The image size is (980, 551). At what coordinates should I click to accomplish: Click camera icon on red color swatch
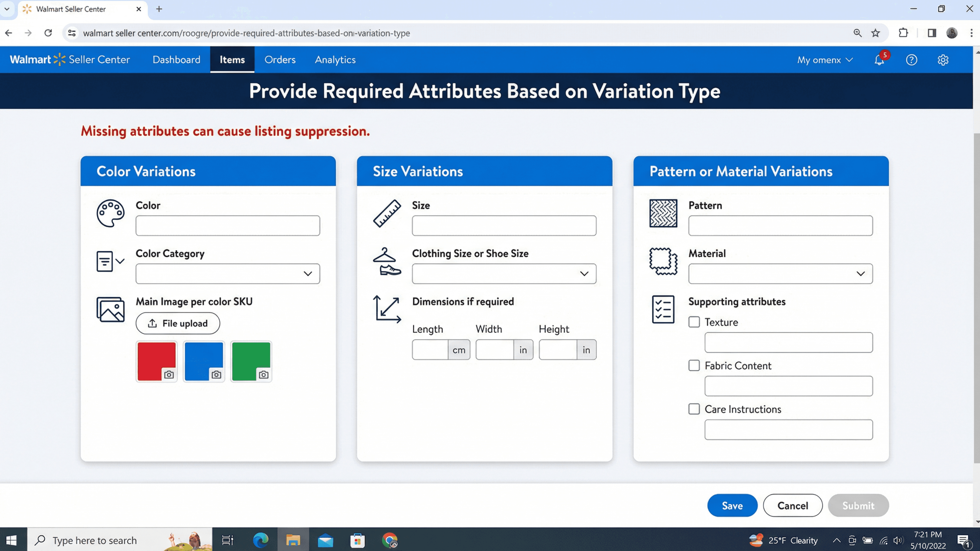(169, 375)
